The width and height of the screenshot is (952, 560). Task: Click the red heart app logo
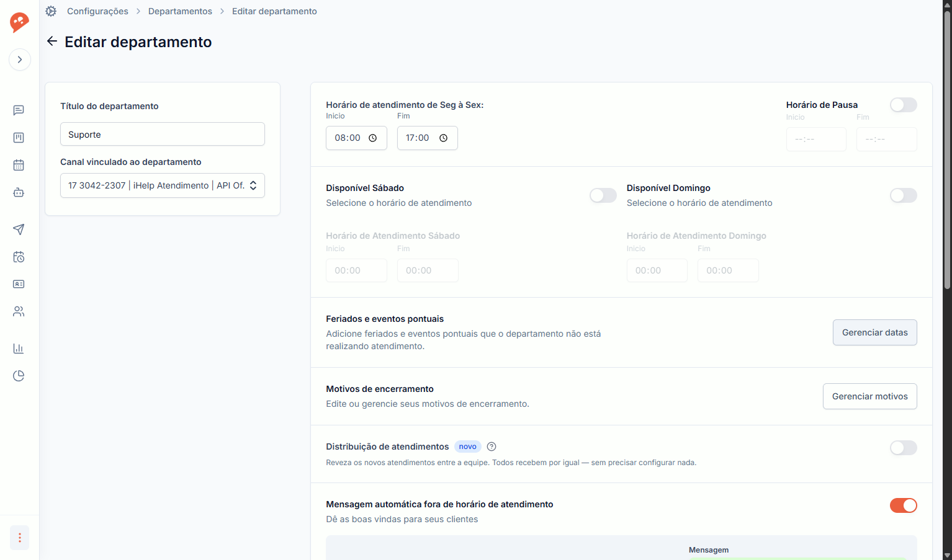point(19,22)
